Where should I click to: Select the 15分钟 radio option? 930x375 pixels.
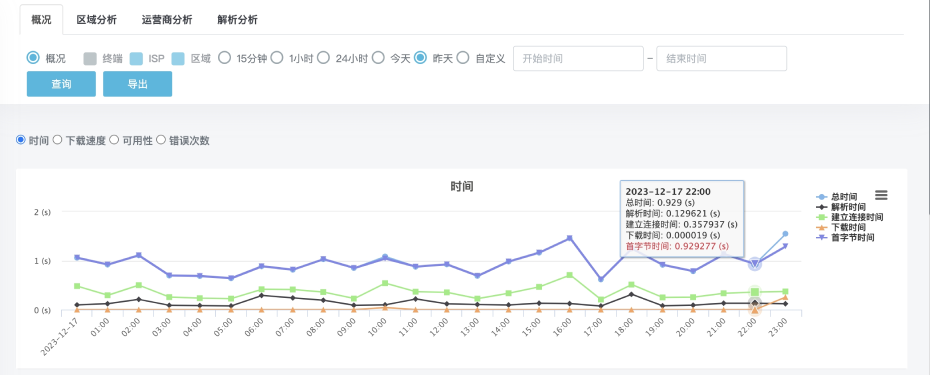tap(224, 58)
